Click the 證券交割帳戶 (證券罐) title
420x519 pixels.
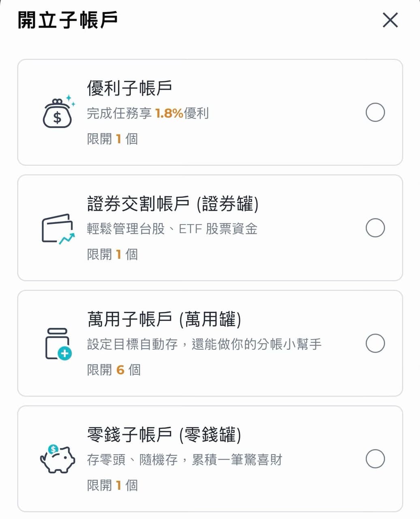(173, 204)
